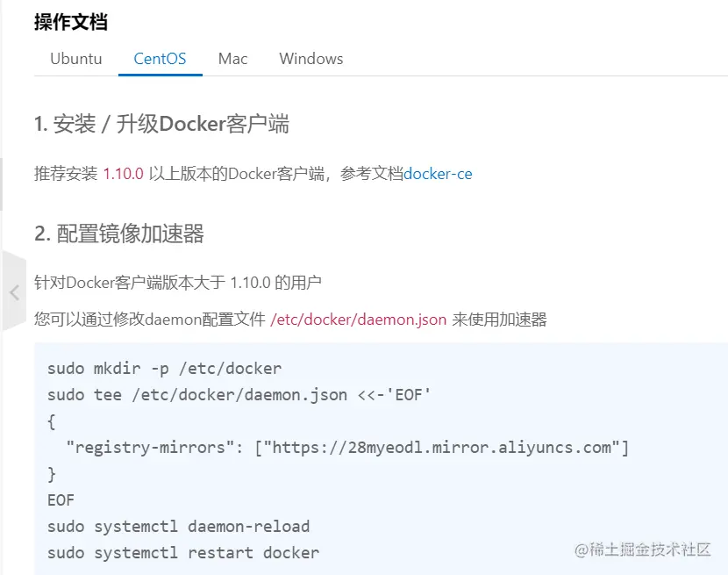Collapse the left sidebar chevron arrow
Screen dimensions: 728x575
point(13,292)
